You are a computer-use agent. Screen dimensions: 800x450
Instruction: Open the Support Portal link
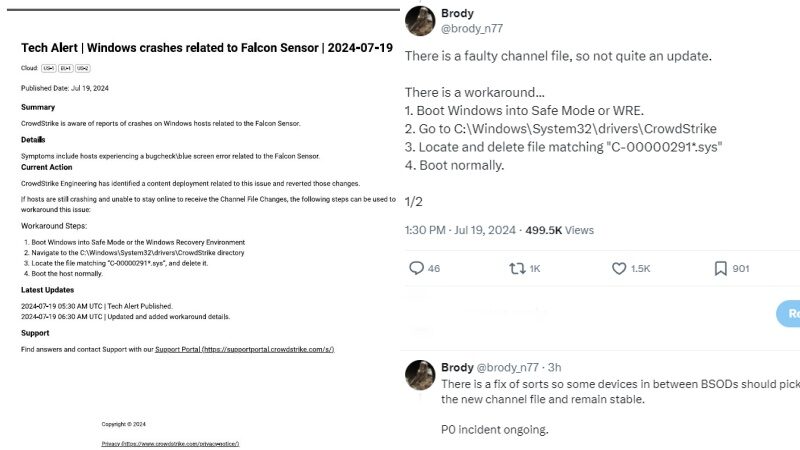point(244,349)
